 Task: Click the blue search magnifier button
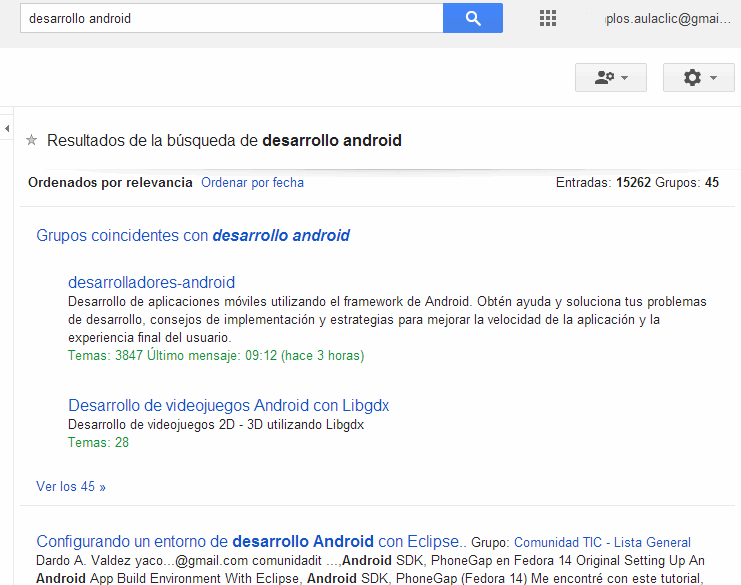[x=473, y=18]
